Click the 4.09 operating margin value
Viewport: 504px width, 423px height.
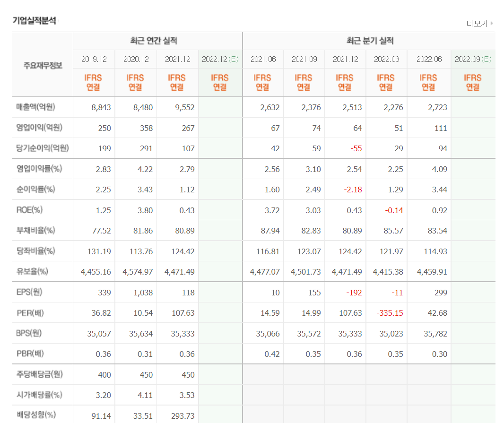[x=439, y=169]
